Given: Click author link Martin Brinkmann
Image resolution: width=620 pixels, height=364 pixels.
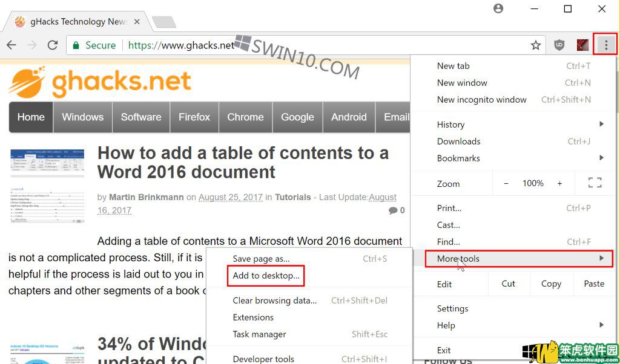Looking at the screenshot, I should click(147, 197).
